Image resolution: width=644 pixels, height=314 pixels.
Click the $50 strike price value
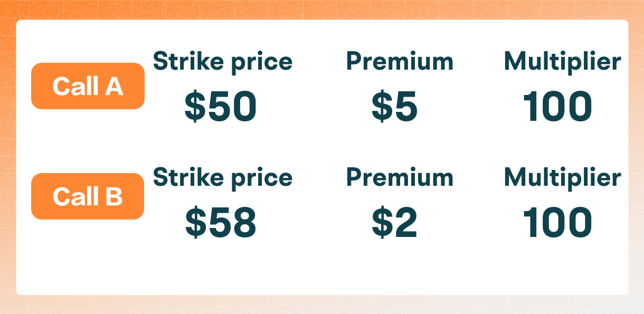[221, 107]
